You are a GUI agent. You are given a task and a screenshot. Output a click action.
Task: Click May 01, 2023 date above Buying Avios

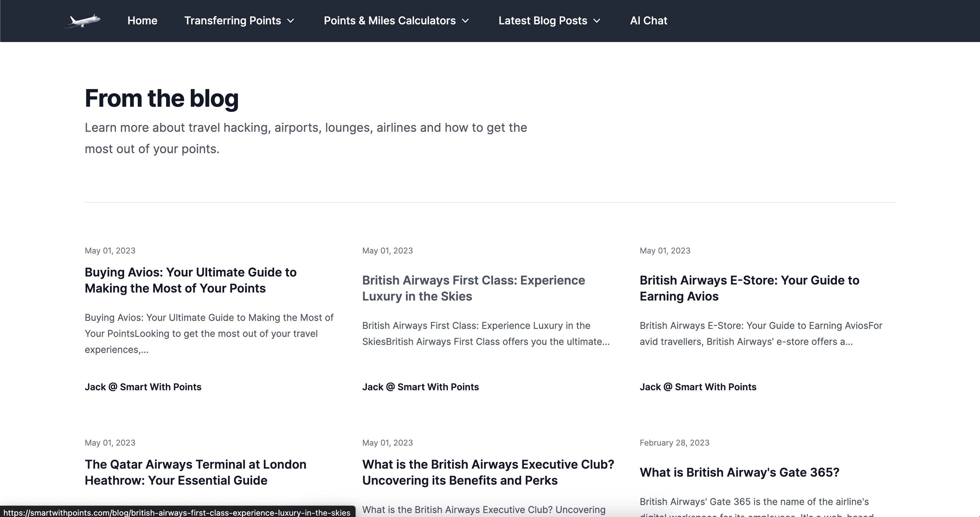coord(110,251)
